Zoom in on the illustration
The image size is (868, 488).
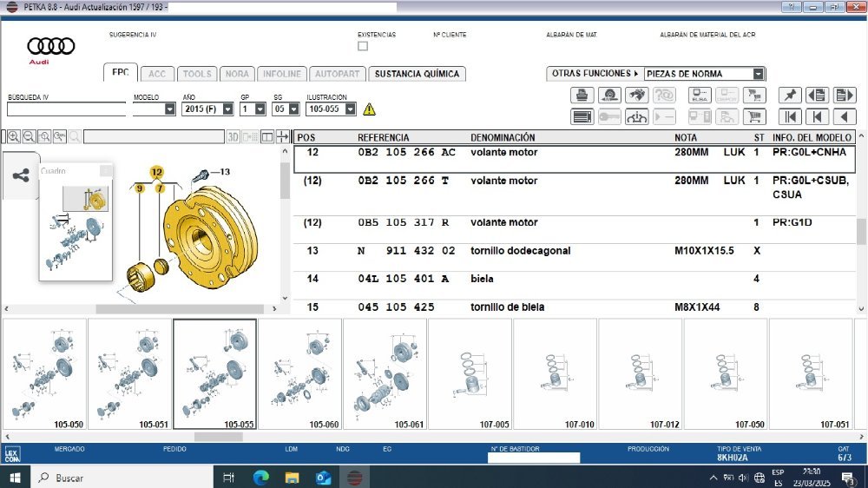pos(14,137)
